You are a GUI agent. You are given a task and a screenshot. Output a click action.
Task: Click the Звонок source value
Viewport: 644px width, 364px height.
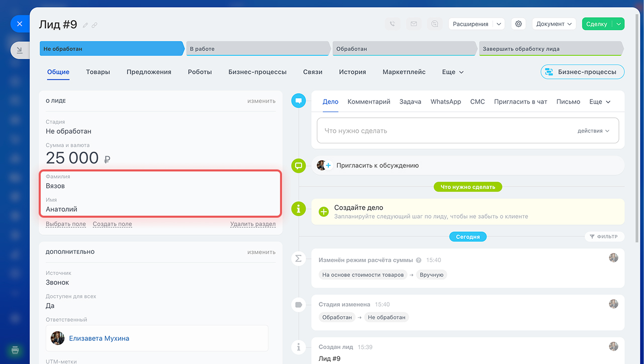57,283
